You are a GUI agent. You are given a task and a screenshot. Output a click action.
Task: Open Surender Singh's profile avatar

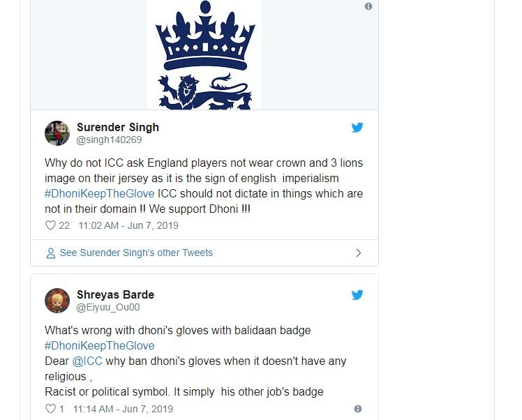click(x=57, y=133)
